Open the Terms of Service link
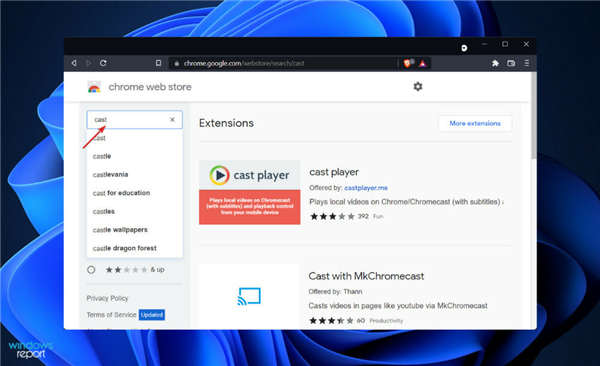 [x=111, y=315]
